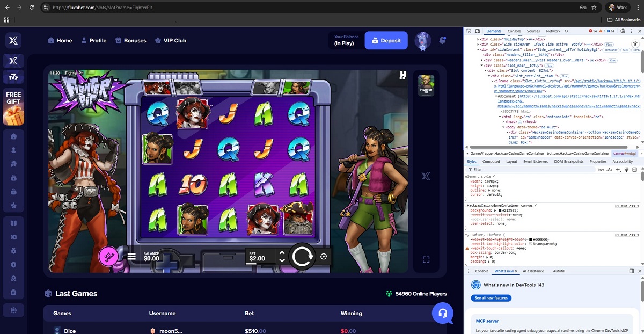
Task: Open the notifications bell
Action: pos(442,40)
